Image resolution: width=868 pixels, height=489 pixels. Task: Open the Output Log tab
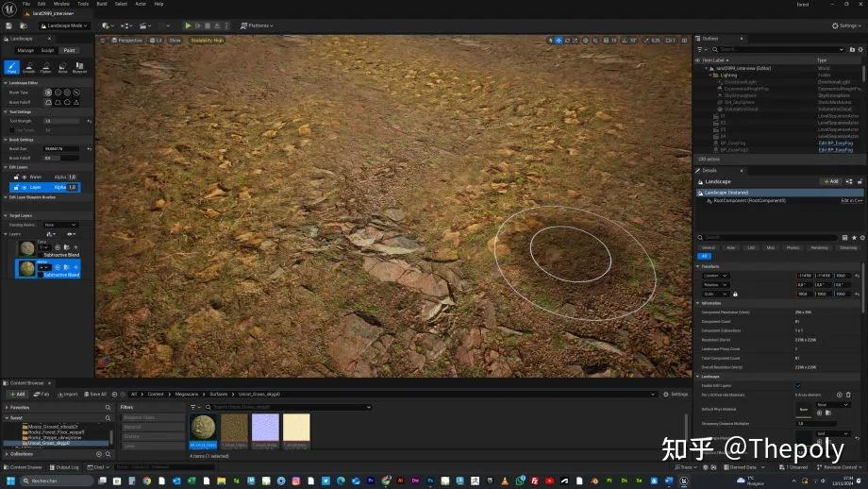coord(63,467)
